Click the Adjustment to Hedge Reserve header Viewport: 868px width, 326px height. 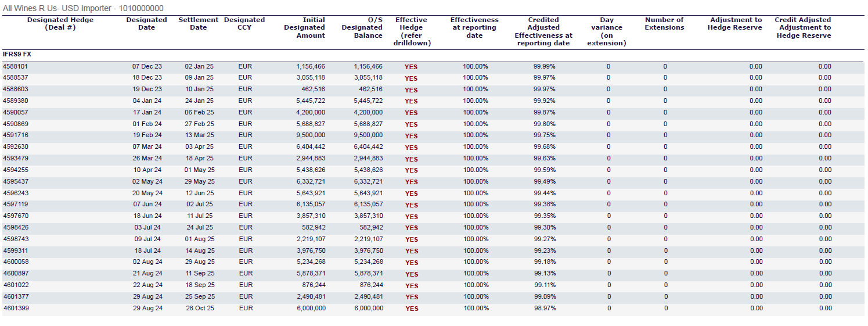coord(735,24)
